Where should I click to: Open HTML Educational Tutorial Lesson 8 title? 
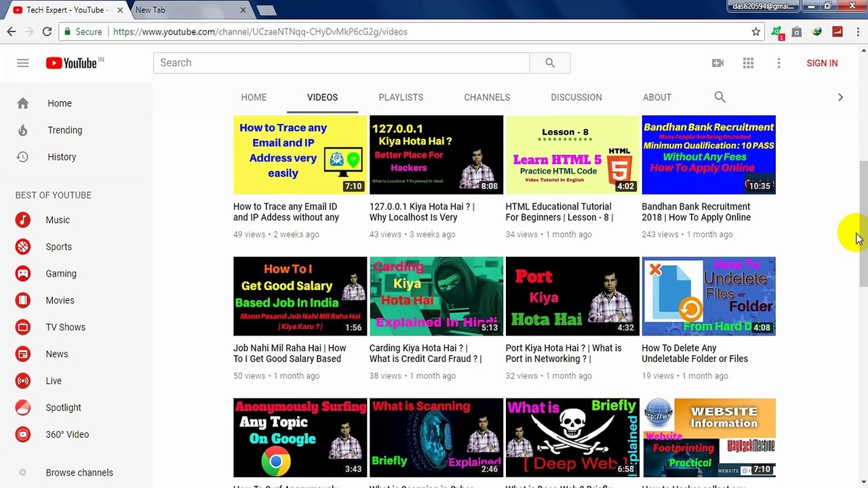tap(559, 212)
